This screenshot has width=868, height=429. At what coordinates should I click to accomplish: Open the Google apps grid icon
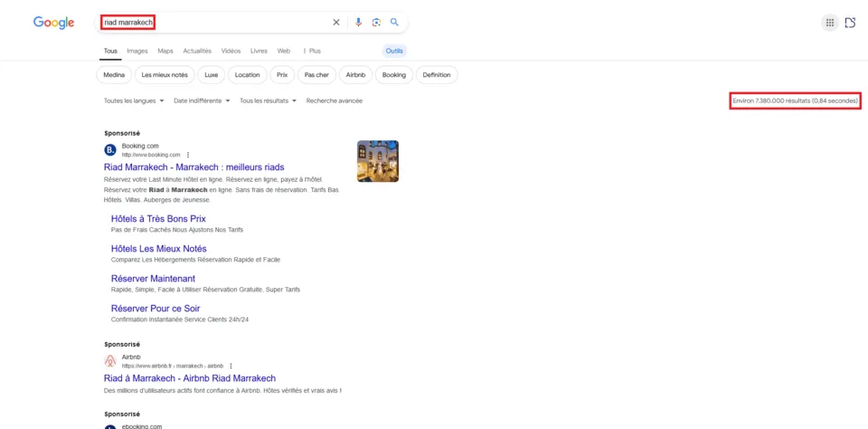click(x=830, y=23)
